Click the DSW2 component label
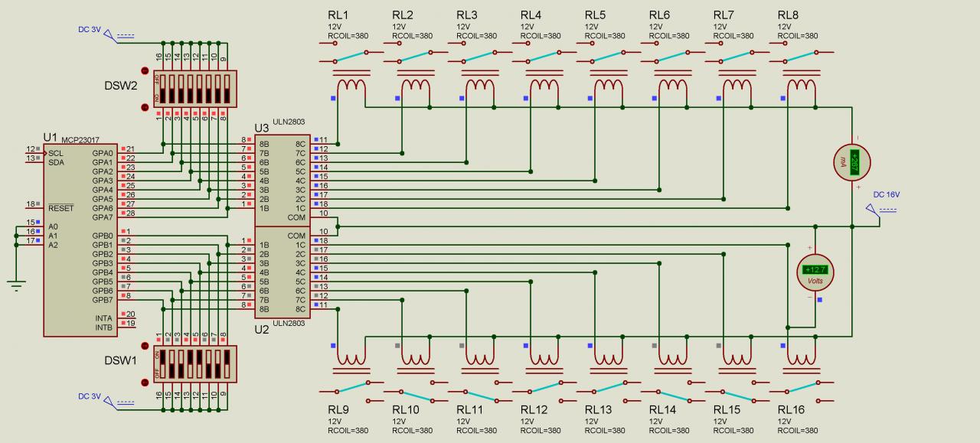 tap(121, 85)
